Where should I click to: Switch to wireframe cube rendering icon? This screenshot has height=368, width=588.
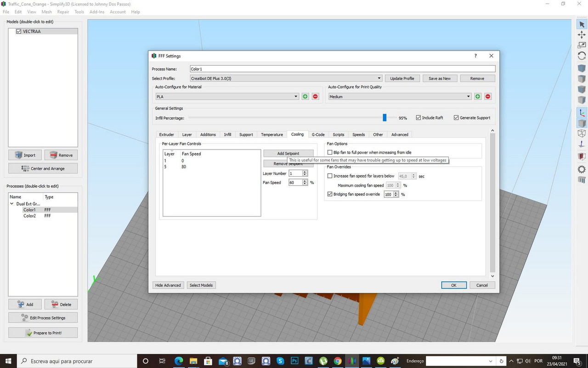pos(582,133)
